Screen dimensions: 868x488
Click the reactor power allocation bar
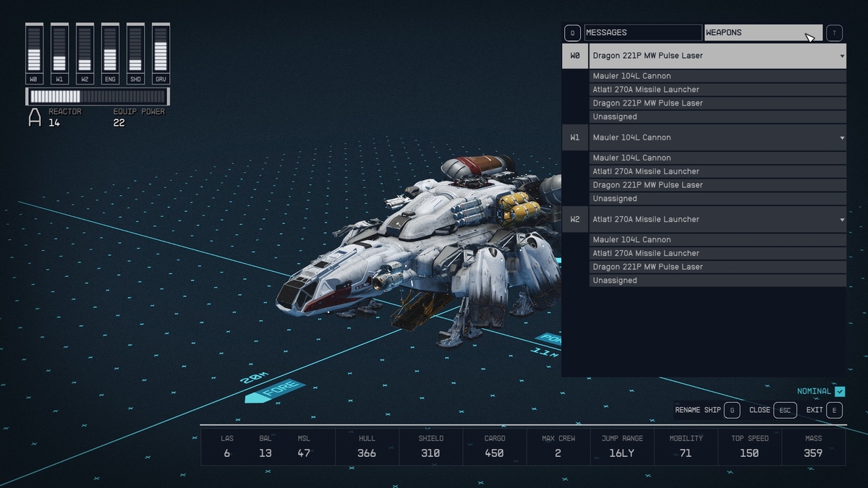click(98, 97)
